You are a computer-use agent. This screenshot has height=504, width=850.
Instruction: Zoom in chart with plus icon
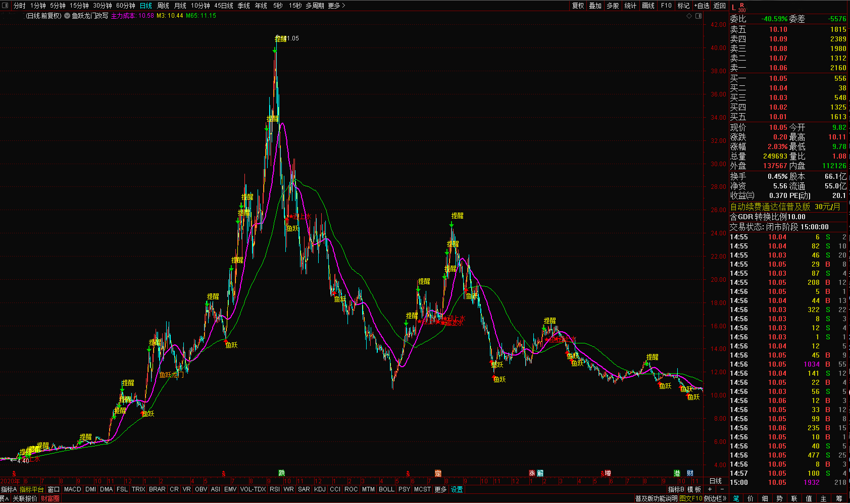click(x=710, y=489)
